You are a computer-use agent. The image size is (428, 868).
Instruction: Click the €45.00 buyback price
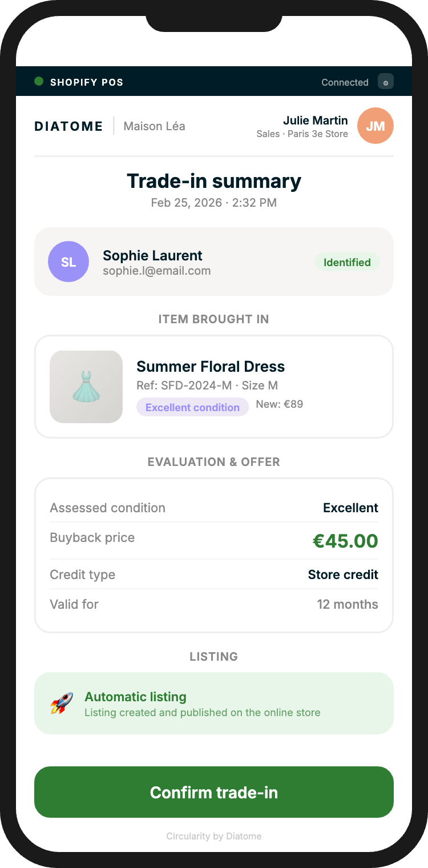click(345, 540)
